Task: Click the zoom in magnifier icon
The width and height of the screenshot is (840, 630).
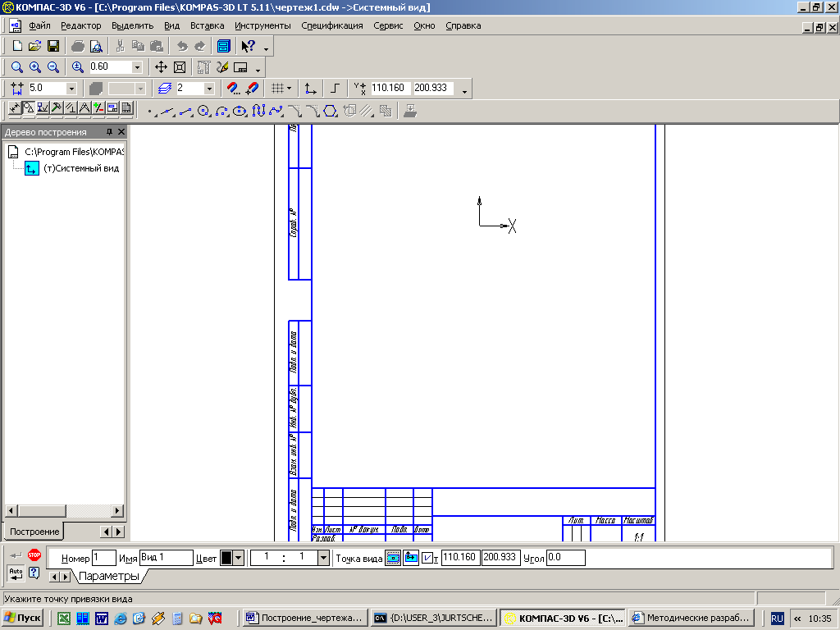Action: (34, 67)
